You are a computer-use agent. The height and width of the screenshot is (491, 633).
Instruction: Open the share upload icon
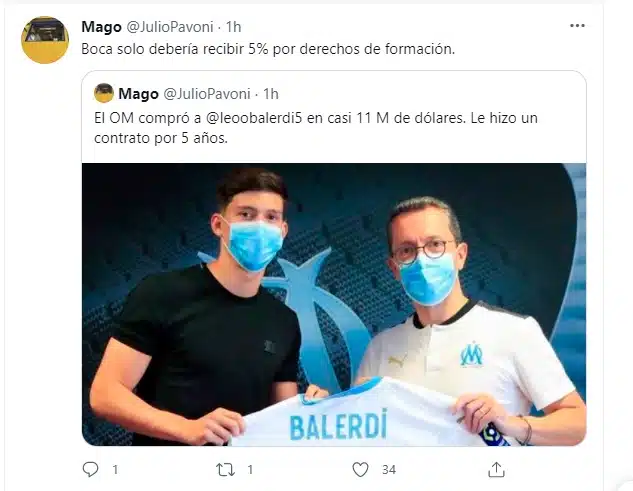(496, 469)
